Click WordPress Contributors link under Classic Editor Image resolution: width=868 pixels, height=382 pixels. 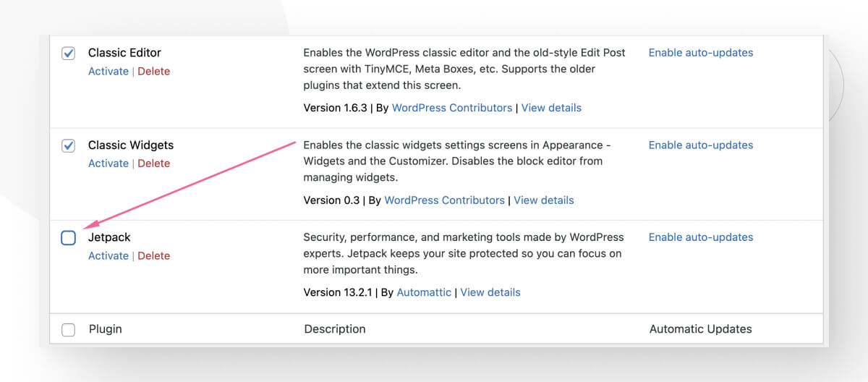pyautogui.click(x=452, y=108)
